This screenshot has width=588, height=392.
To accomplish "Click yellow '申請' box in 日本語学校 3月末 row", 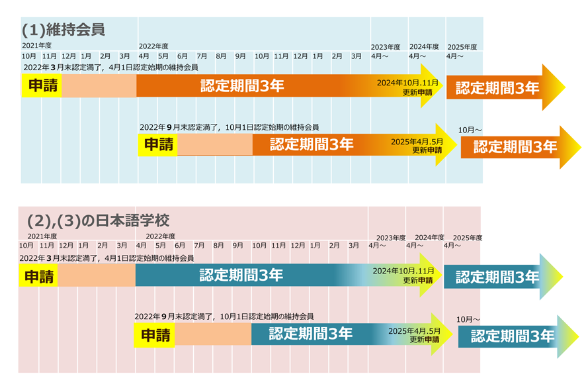I will pyautogui.click(x=38, y=276).
